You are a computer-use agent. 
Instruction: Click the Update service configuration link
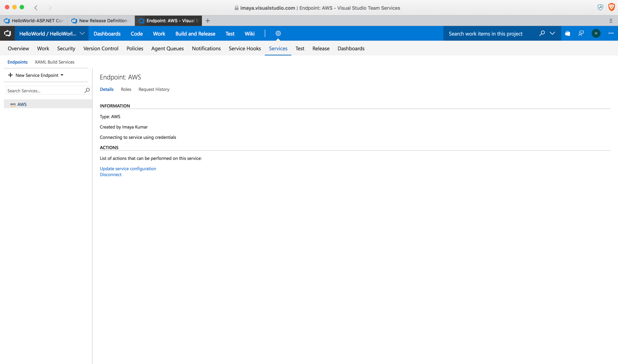coord(128,169)
